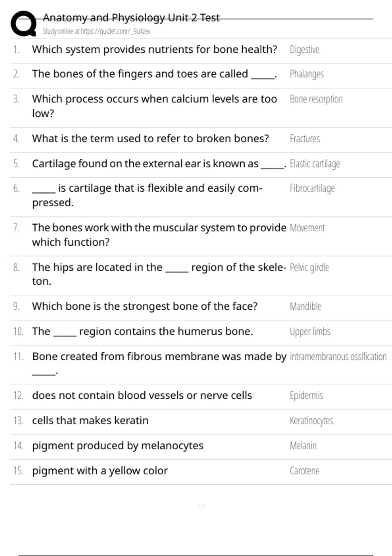Screen dimensions: 392x556
Task: Click the "Epidermis" answer
Action: coord(306,396)
